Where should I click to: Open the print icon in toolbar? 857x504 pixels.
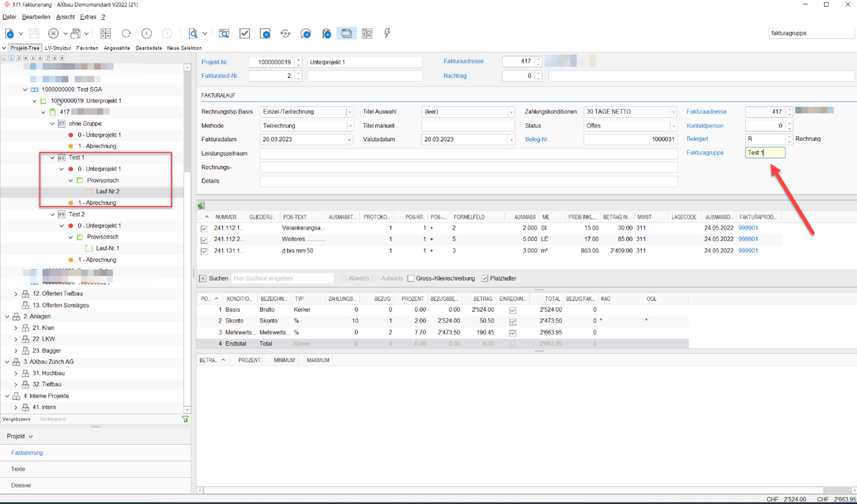coord(75,33)
